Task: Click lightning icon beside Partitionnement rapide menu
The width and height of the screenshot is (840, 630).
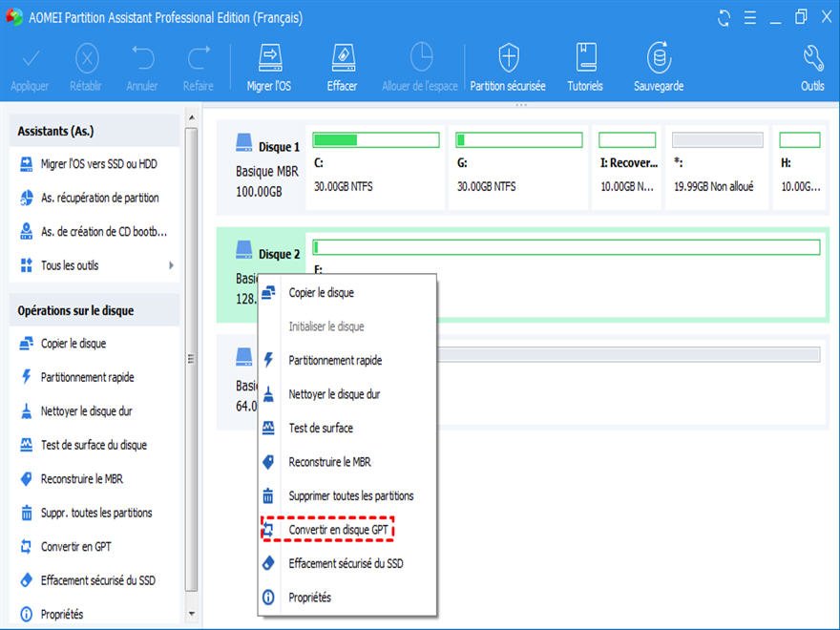Action: 268,360
